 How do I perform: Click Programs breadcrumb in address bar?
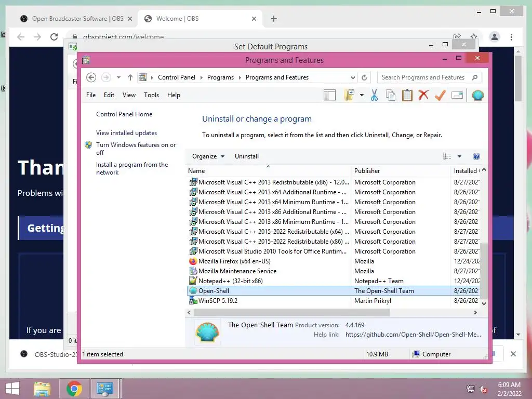click(x=220, y=77)
